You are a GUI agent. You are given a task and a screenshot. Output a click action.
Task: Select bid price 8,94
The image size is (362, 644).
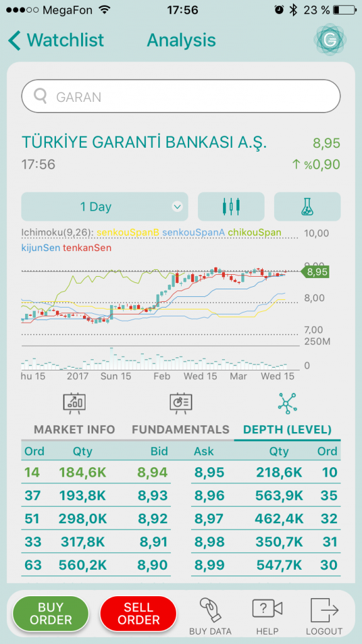(153, 472)
